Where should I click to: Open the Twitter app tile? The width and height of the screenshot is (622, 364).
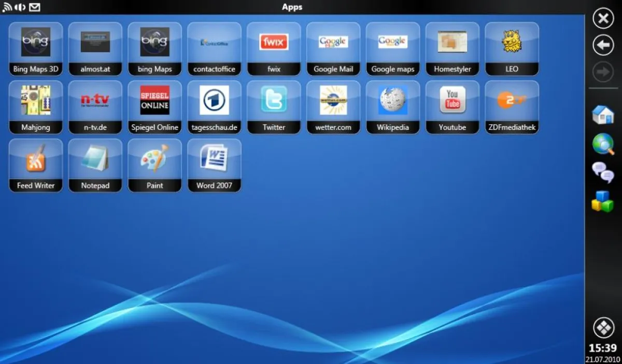tap(274, 107)
